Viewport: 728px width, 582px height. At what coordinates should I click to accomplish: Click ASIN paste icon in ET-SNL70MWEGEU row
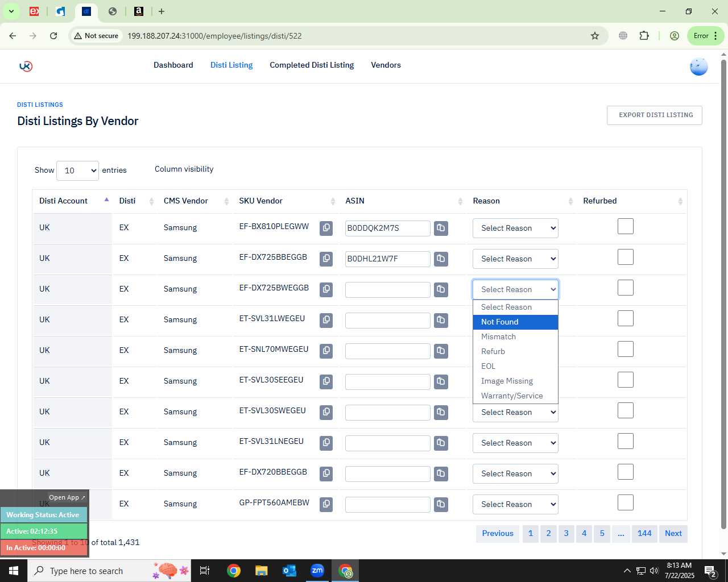[x=441, y=351]
